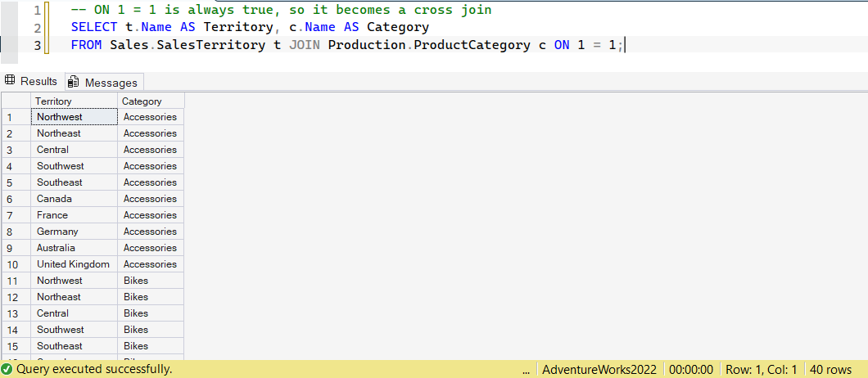
Task: Select grid row 8 by its row header
Action: tap(16, 232)
